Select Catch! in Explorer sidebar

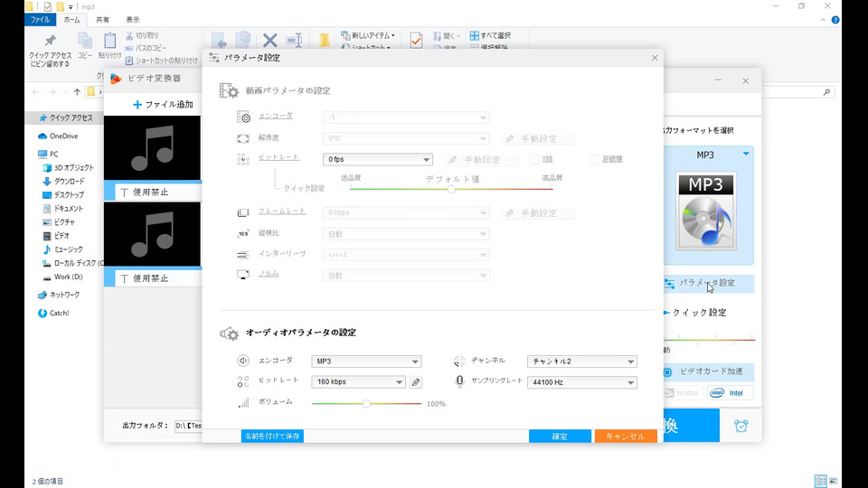(53, 314)
